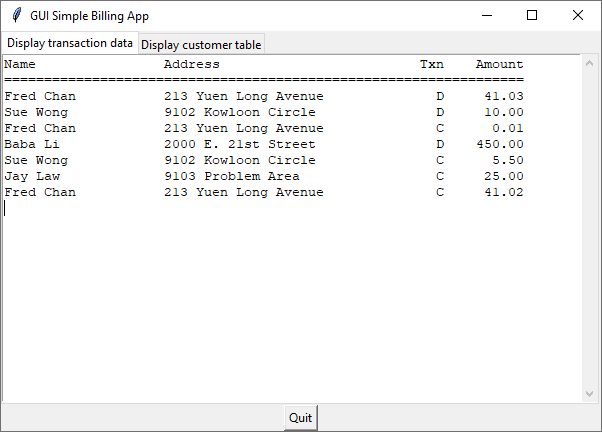602x432 pixels.
Task: Close the GUI Simple Billing App window
Action: point(577,15)
